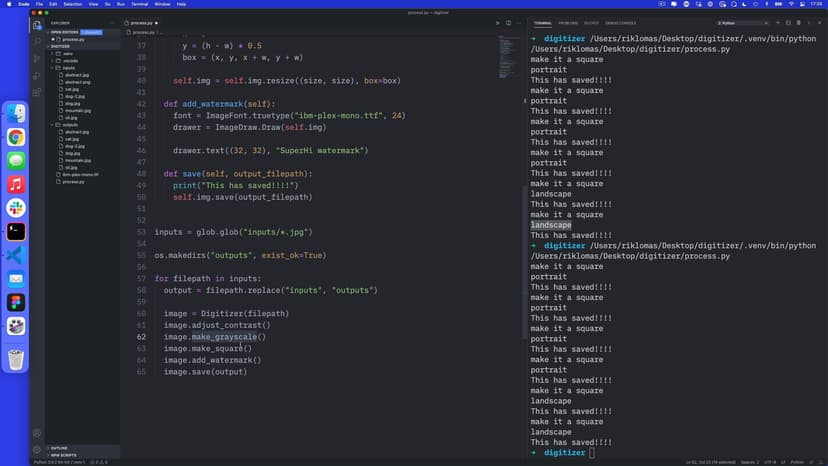This screenshot has height=466, width=828.
Task: Run the Python file with play button
Action: (497, 22)
